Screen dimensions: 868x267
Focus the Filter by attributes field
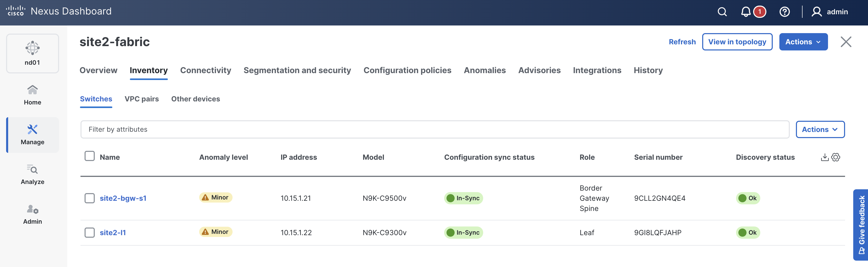coord(435,129)
